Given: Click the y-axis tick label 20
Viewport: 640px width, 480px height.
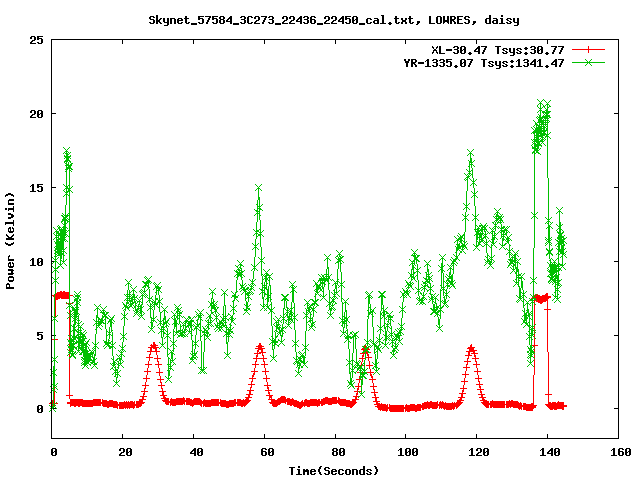Looking at the screenshot, I should tap(36, 114).
